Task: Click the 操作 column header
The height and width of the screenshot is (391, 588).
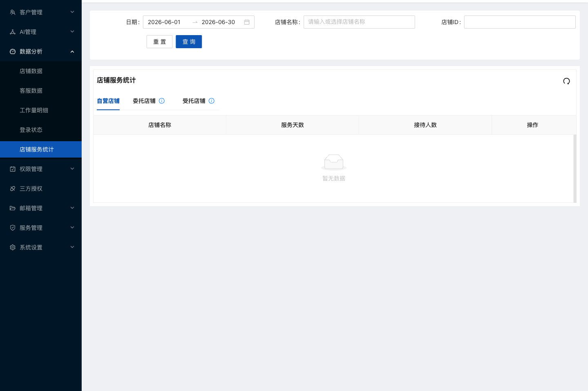Action: (x=532, y=125)
